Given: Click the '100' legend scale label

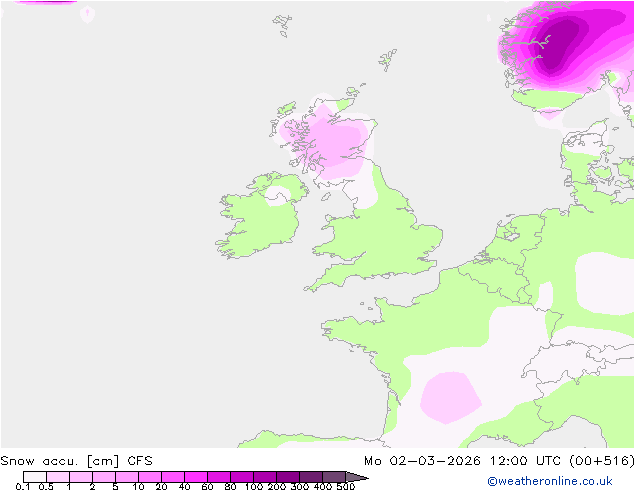Looking at the screenshot, I should (254, 486).
